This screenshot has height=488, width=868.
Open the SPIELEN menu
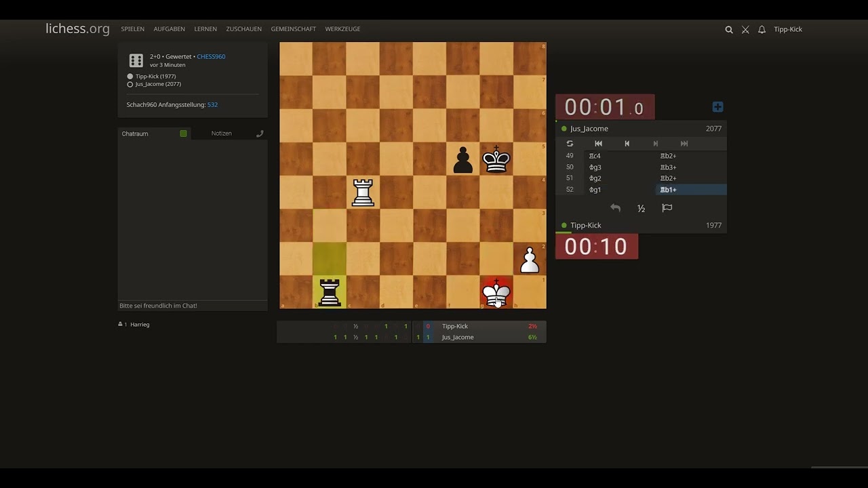pyautogui.click(x=132, y=29)
